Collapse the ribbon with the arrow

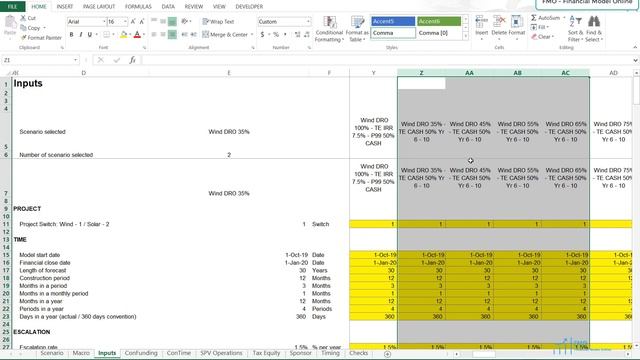pyautogui.click(x=635, y=48)
